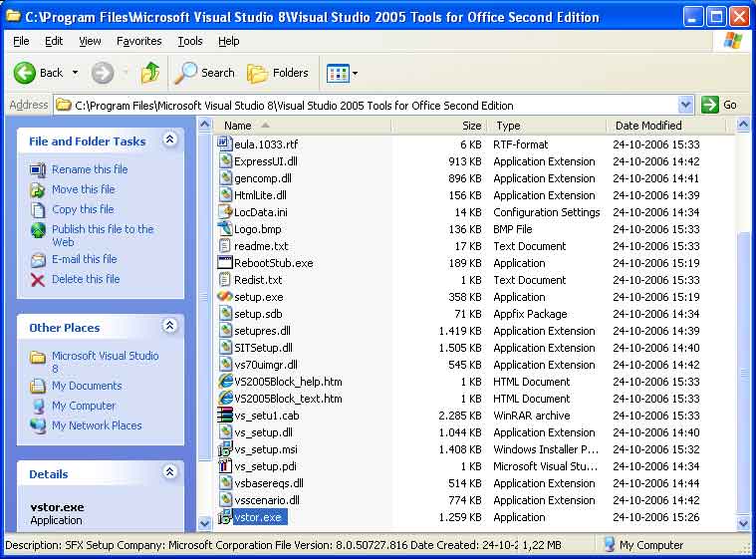
Task: Click the Move this file link
Action: [84, 189]
